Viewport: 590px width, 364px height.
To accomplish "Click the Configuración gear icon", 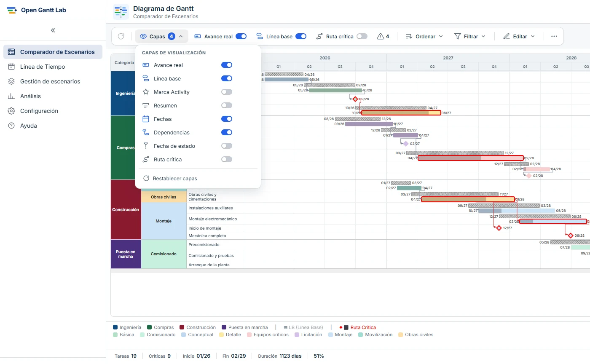I will pyautogui.click(x=11, y=111).
